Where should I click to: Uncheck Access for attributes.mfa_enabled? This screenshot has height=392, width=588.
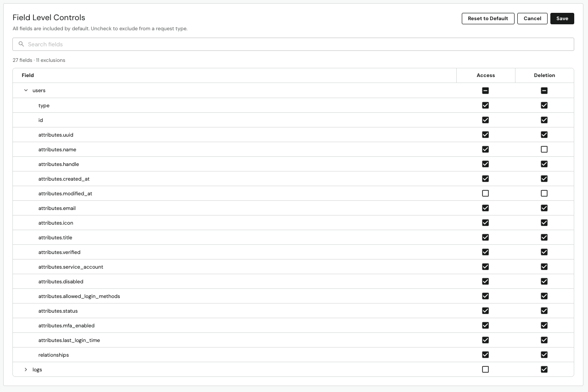point(486,326)
